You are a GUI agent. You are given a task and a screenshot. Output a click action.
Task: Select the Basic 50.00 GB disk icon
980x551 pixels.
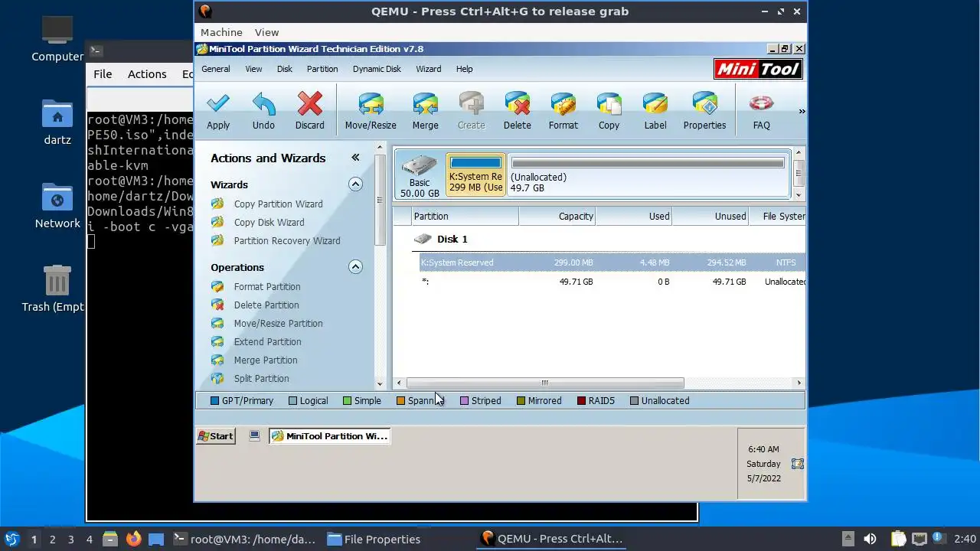point(420,175)
